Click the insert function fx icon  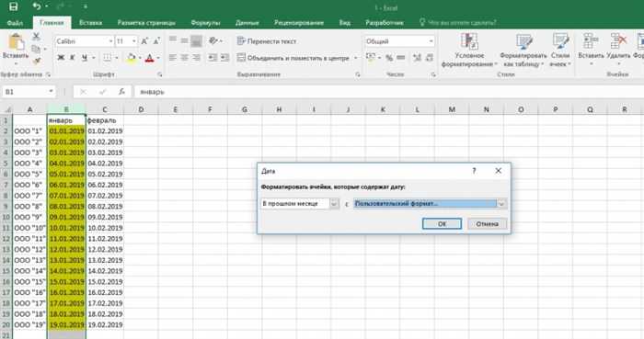121,92
